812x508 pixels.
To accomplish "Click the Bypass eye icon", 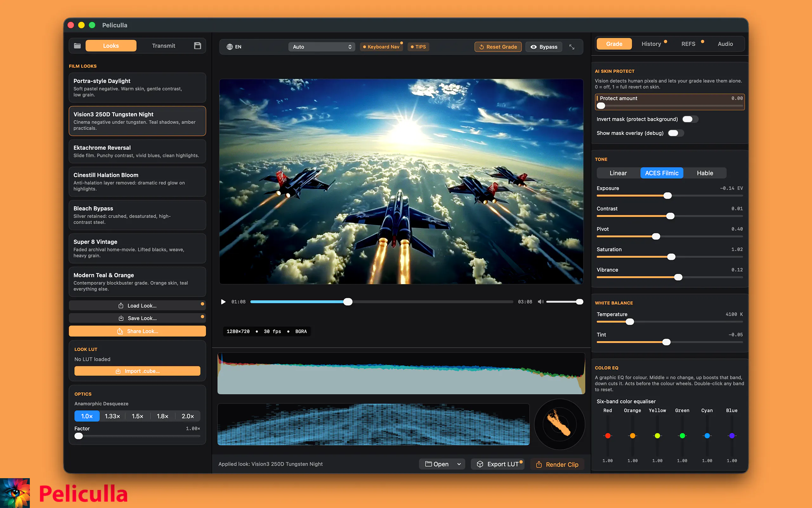I will click(534, 47).
